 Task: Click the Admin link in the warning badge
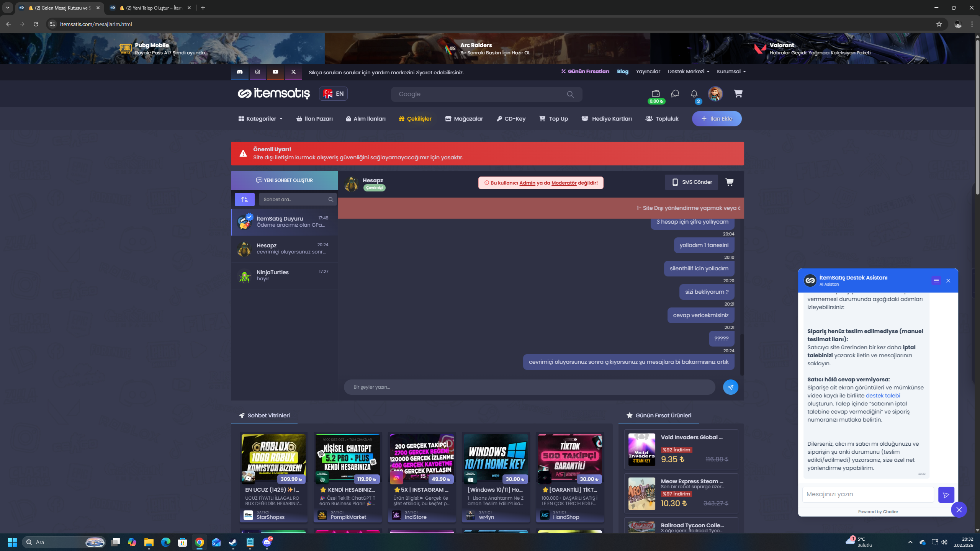click(527, 183)
